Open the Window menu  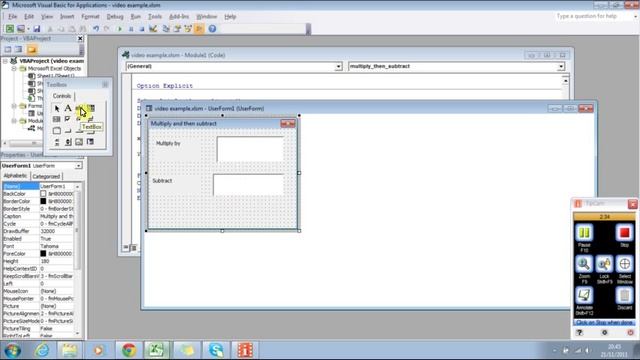tap(207, 16)
